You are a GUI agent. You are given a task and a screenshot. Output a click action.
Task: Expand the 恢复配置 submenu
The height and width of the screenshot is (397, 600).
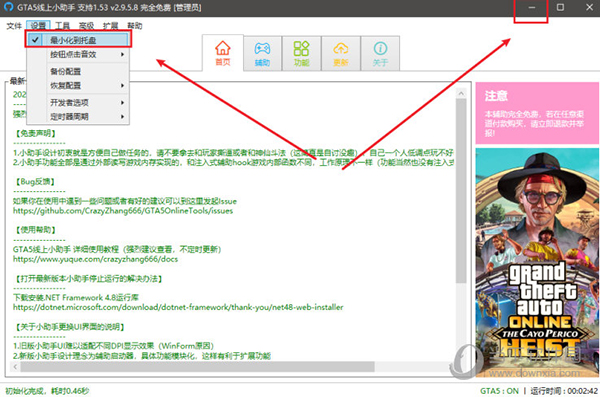(78, 85)
